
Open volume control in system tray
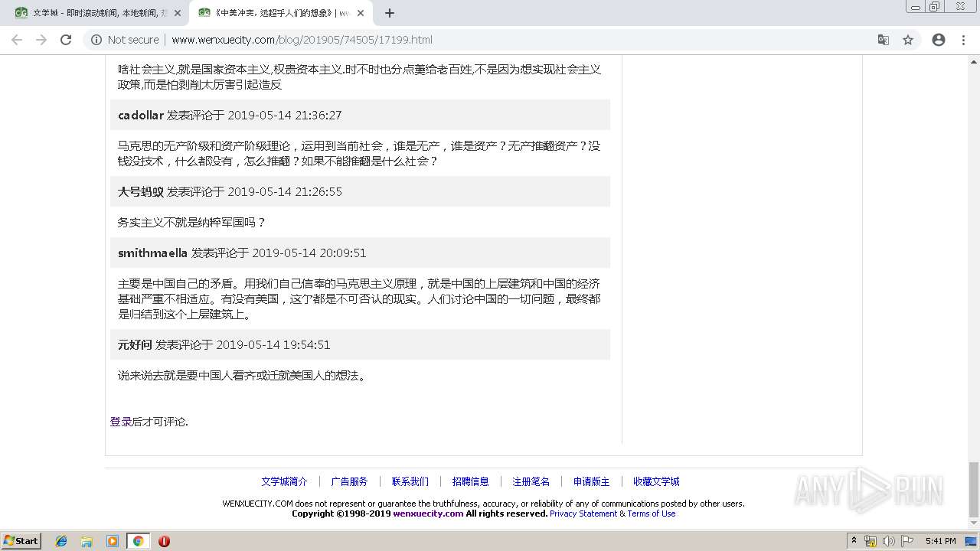888,541
